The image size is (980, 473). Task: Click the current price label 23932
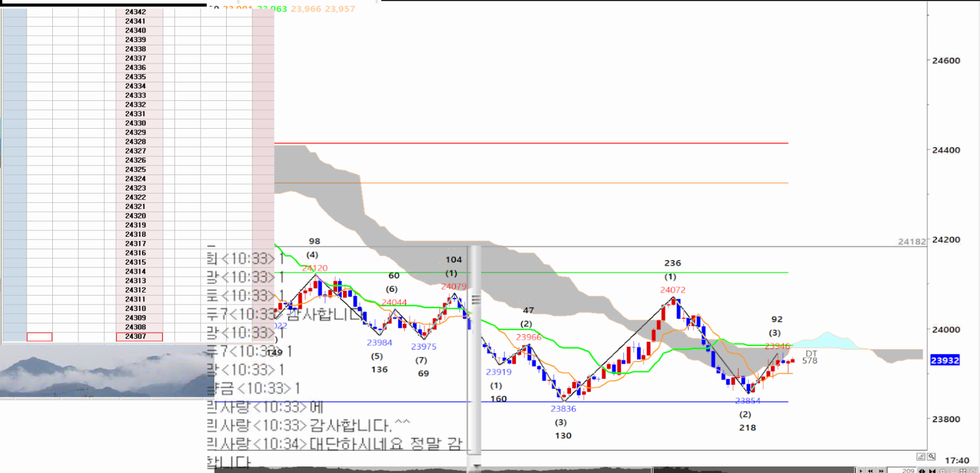(x=944, y=360)
